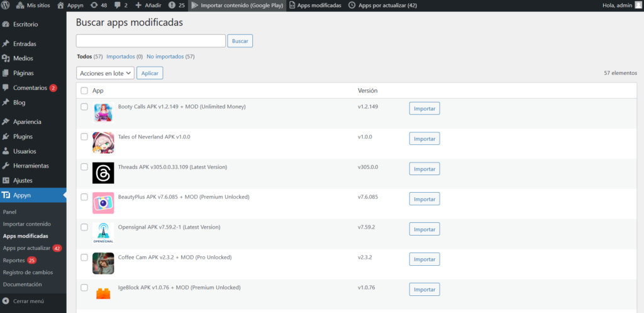This screenshot has width=644, height=313.
Task: Check the box for Booty Calls APK
Action: click(x=84, y=107)
